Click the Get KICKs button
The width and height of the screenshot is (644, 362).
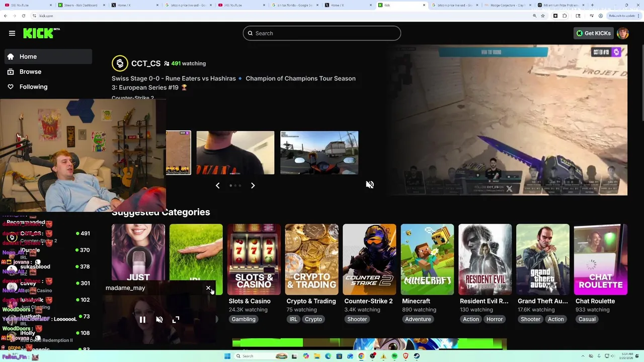click(593, 33)
